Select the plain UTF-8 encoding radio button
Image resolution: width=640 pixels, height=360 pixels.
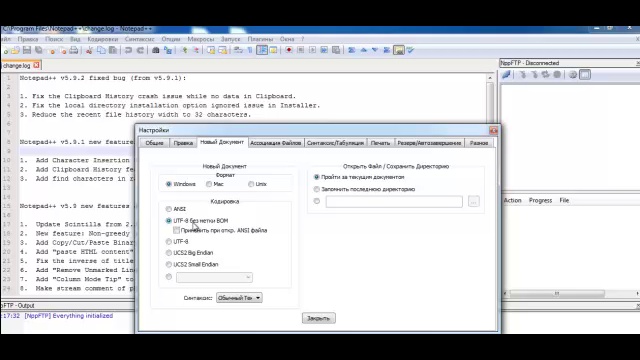tap(169, 242)
